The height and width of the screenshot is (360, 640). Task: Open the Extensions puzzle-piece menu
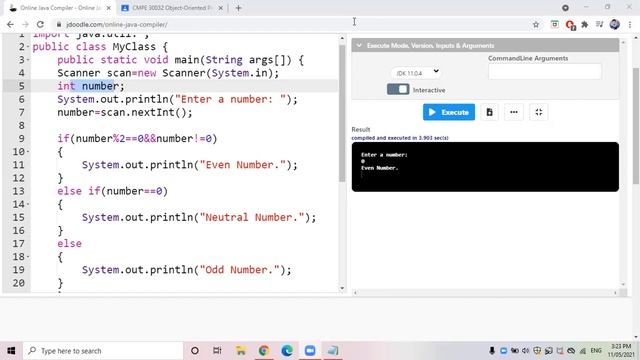584,24
